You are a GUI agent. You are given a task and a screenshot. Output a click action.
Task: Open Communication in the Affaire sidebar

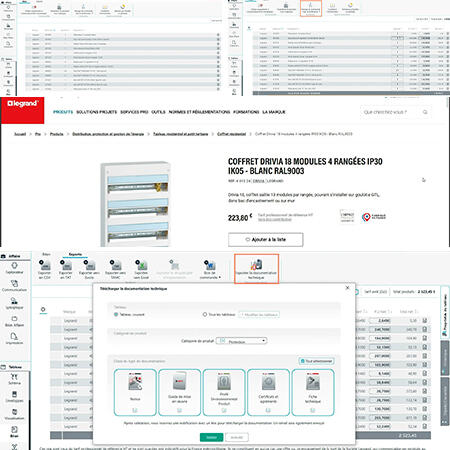coord(14,286)
